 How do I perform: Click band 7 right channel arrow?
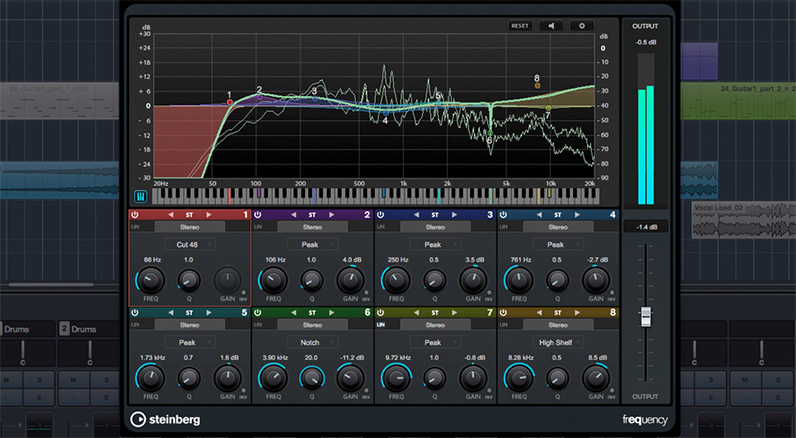click(x=454, y=313)
